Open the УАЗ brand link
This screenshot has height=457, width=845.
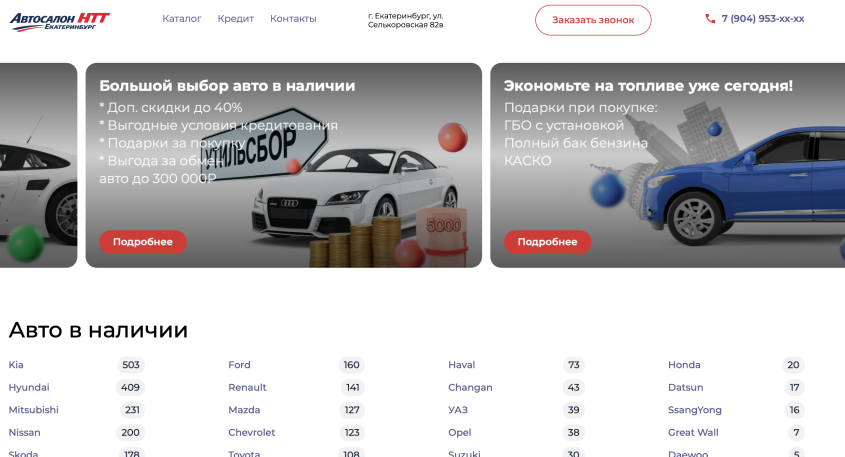pos(458,410)
